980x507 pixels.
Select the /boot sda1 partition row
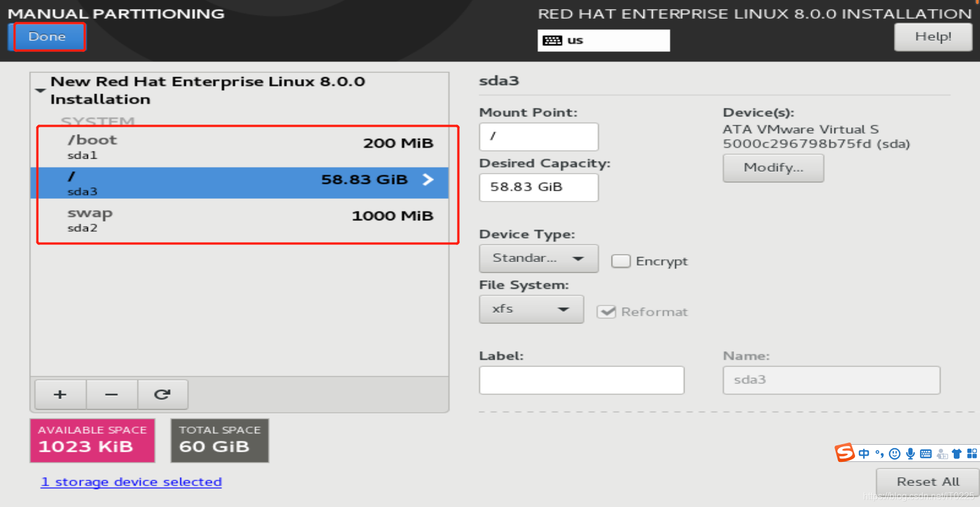click(x=240, y=147)
